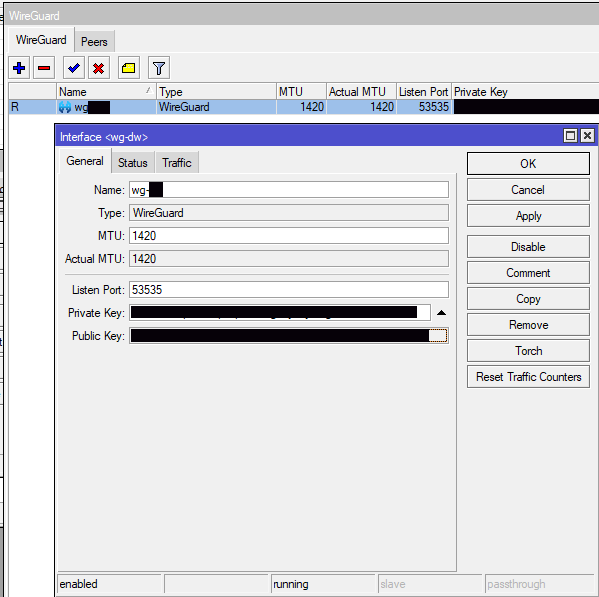599x597 pixels.
Task: Click the red X Disable icon
Action: click(99, 68)
